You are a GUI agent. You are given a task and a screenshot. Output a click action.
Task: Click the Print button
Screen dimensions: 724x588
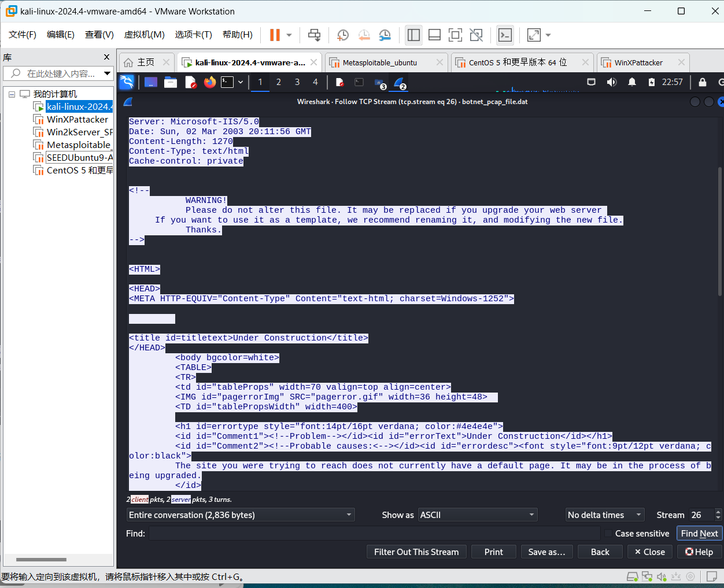[x=493, y=552]
